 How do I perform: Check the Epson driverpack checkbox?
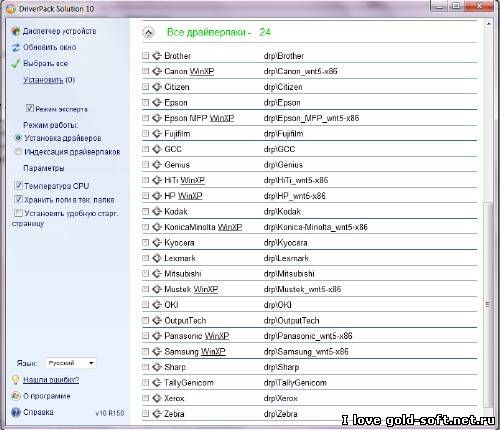[x=145, y=102]
